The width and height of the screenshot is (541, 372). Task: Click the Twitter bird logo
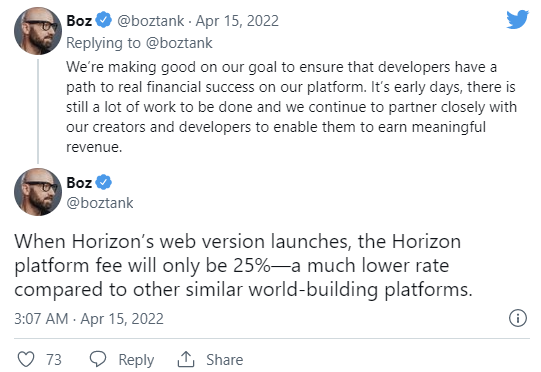[x=517, y=19]
